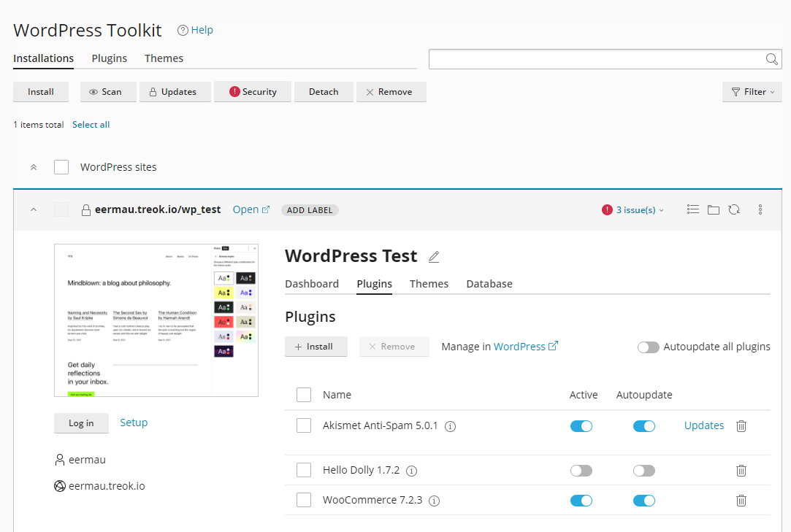Open File Manager for the site
Screen dimensions: 791x532
tap(714, 209)
